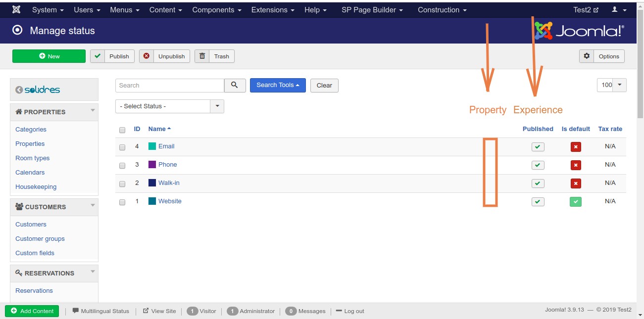644x319 pixels.
Task: Open the Extensions menu
Action: click(272, 10)
